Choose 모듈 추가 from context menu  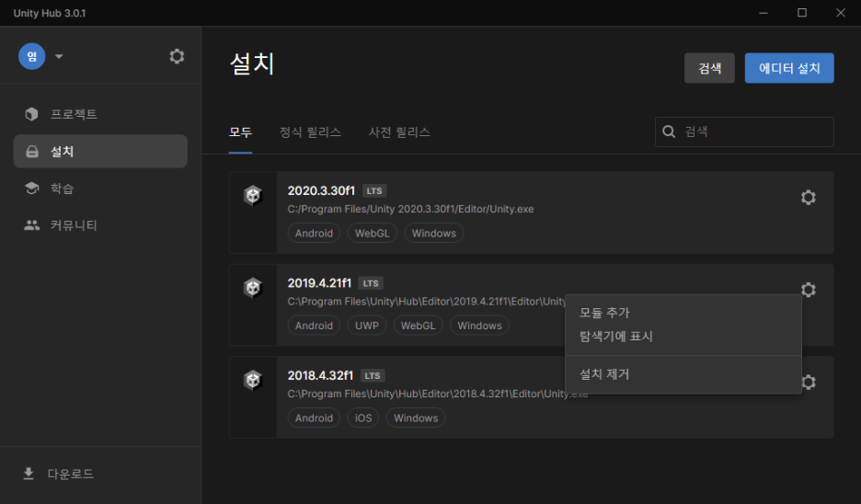click(x=683, y=313)
